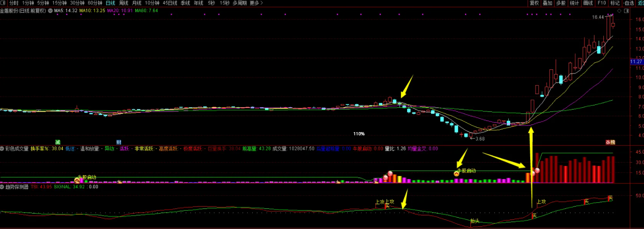Click the 3.68 low price label
Viewport: 644px width, 229px height.
click(481, 139)
